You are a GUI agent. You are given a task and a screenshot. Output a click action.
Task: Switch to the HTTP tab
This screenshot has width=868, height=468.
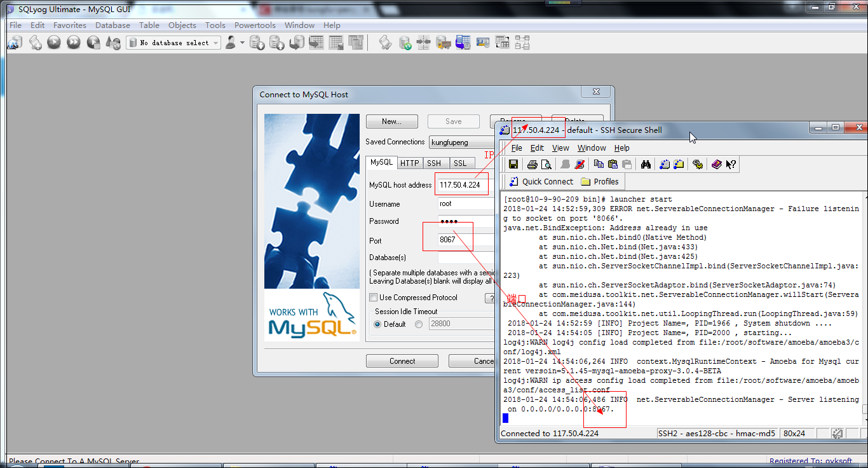click(x=410, y=163)
